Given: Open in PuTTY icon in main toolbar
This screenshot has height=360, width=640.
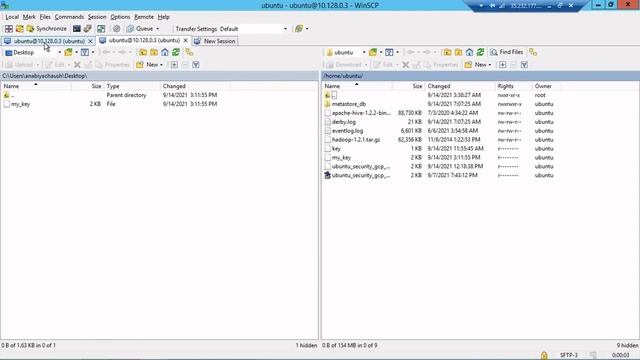Looking at the screenshot, I should coord(87,29).
